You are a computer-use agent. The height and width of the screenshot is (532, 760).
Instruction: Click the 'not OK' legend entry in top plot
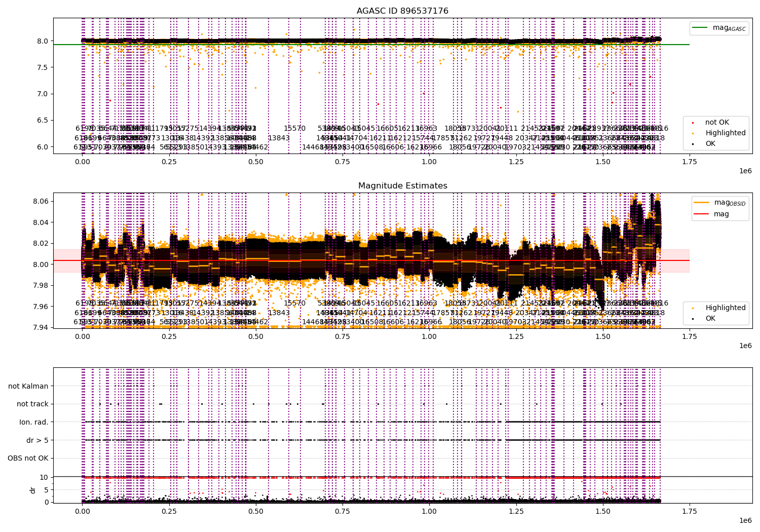pyautogui.click(x=717, y=123)
